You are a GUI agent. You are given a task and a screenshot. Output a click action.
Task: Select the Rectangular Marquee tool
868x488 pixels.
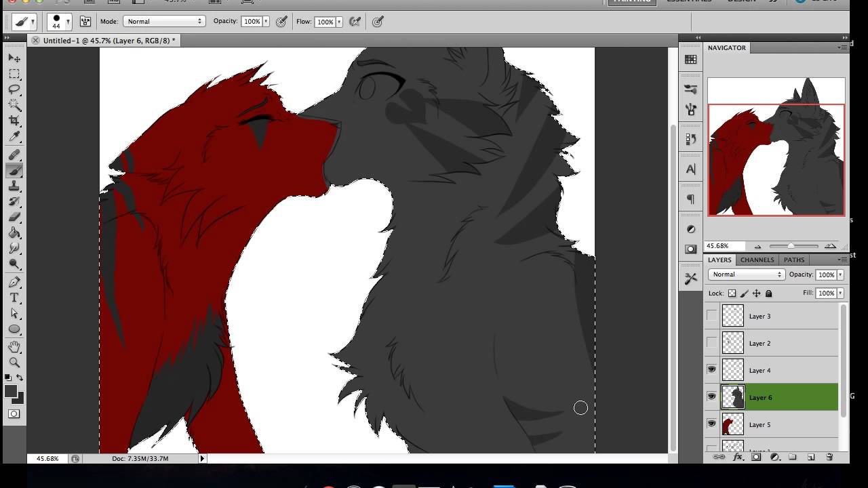(14, 74)
